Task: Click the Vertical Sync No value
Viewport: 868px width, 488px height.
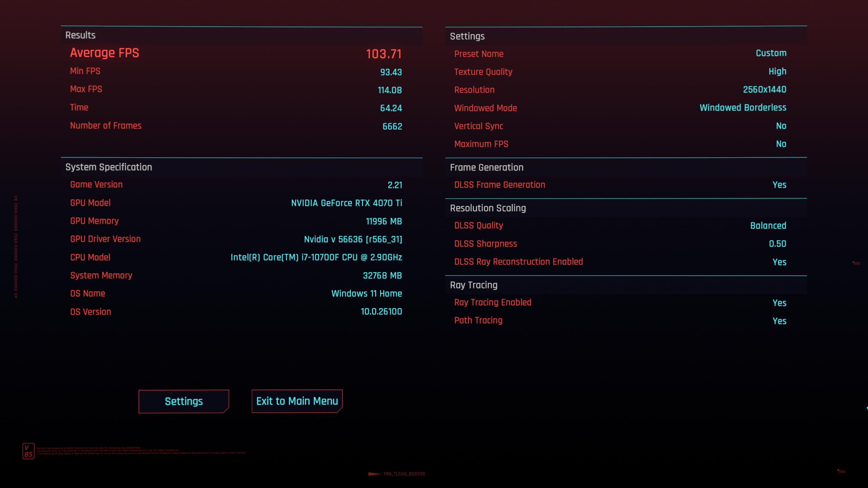Action: click(x=781, y=126)
